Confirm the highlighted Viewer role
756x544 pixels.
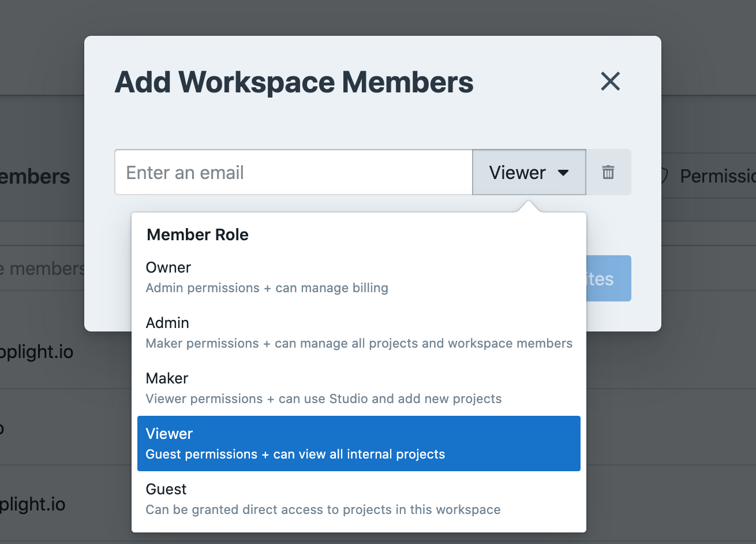point(169,434)
